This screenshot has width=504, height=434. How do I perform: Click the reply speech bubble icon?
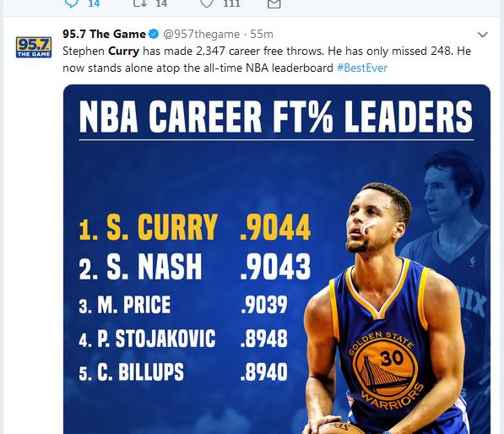pos(72,3)
